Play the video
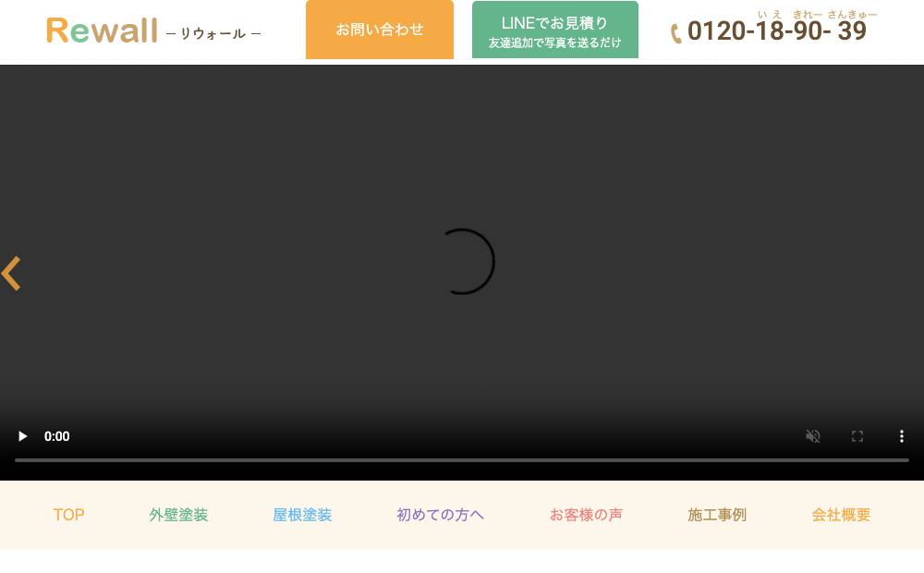This screenshot has height=573, width=924. pos(22,436)
